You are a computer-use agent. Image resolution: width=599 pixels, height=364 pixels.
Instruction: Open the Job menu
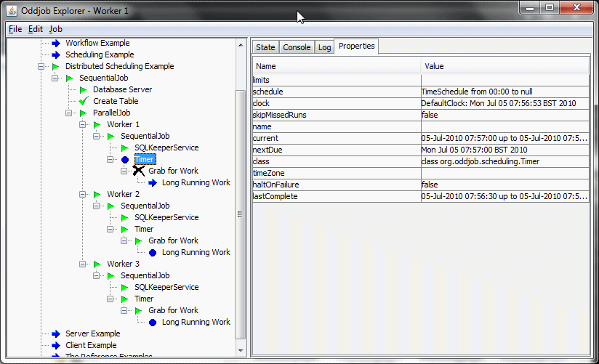pyautogui.click(x=56, y=29)
